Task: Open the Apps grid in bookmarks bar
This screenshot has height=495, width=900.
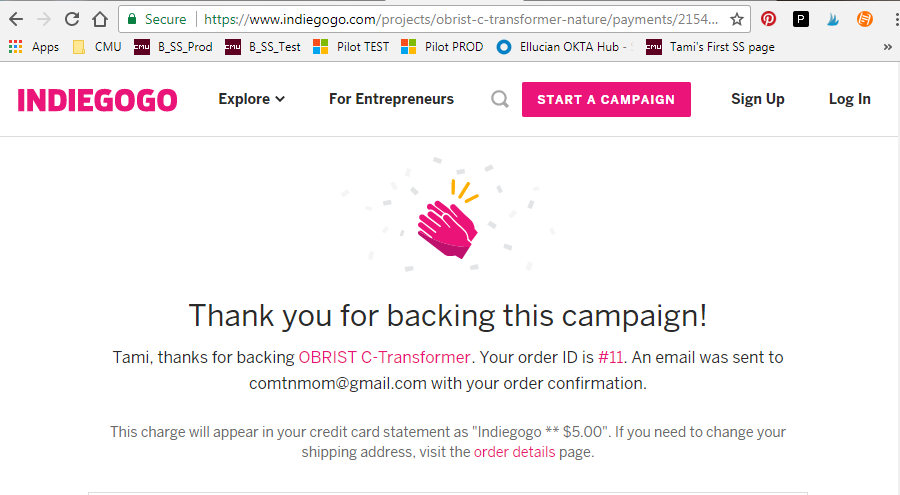Action: click(34, 47)
